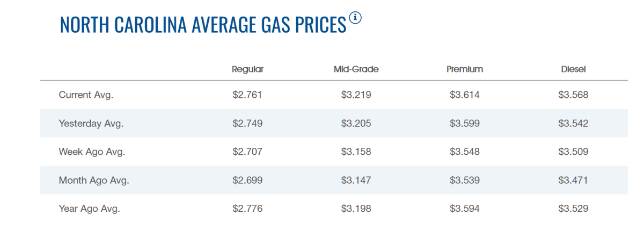Click the week-ago Diesel price $3.509
The image size is (644, 244).
click(573, 152)
